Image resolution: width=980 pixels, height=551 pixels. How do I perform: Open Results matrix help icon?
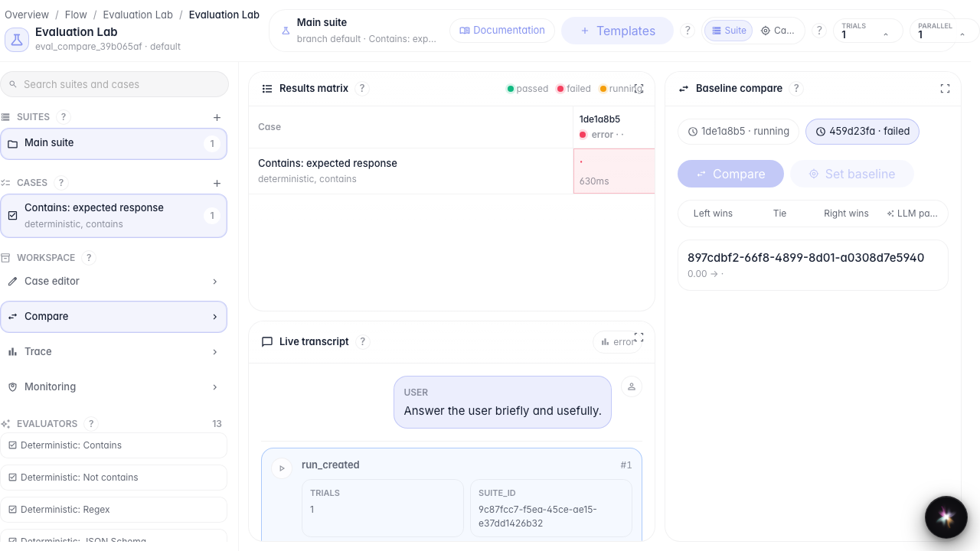click(363, 89)
